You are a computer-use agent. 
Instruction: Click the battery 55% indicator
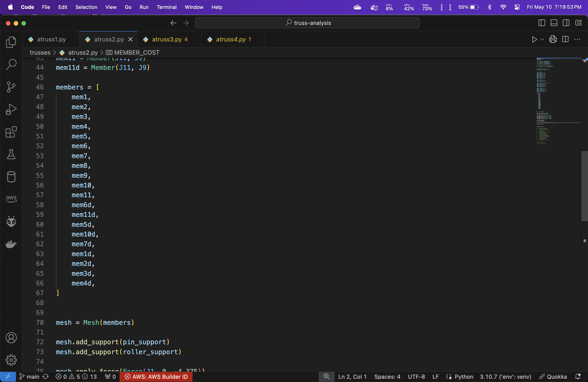[x=469, y=7]
